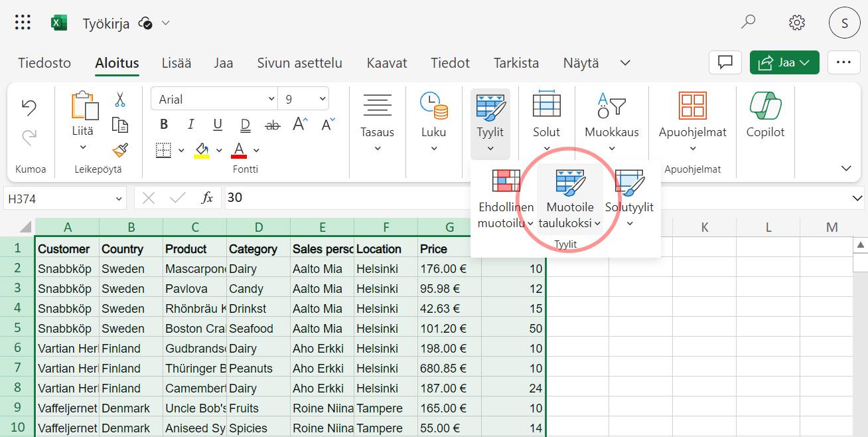Switch to the Kaavat tab
This screenshot has height=437, width=868.
(386, 63)
